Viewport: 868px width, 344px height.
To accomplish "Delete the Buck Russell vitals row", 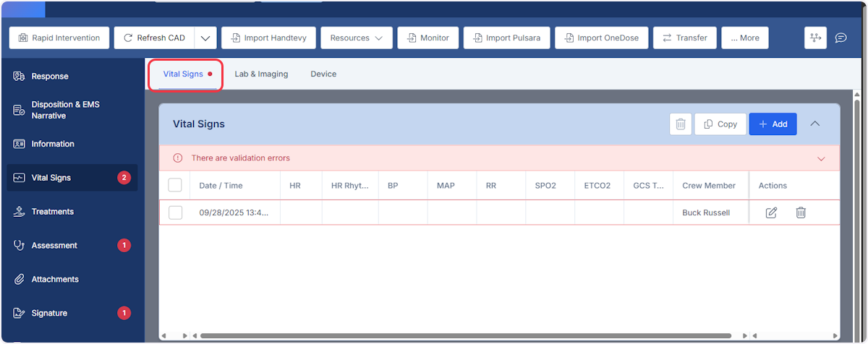I will click(801, 212).
